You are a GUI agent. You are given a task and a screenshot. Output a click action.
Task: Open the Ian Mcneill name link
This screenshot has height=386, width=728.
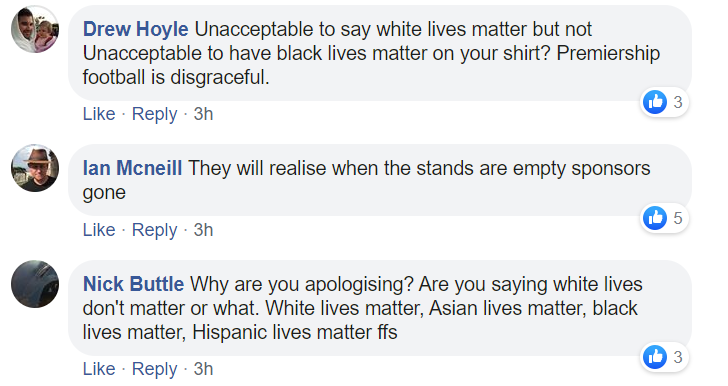tap(132, 168)
